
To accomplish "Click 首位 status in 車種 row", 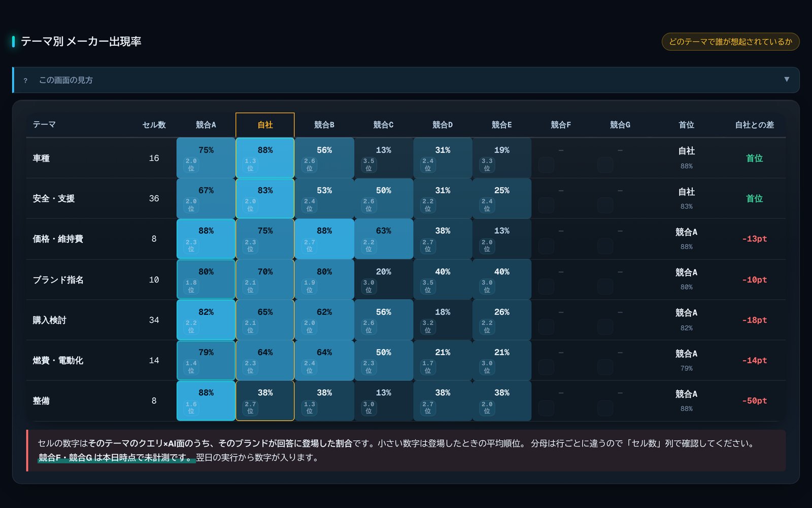I will tap(754, 158).
